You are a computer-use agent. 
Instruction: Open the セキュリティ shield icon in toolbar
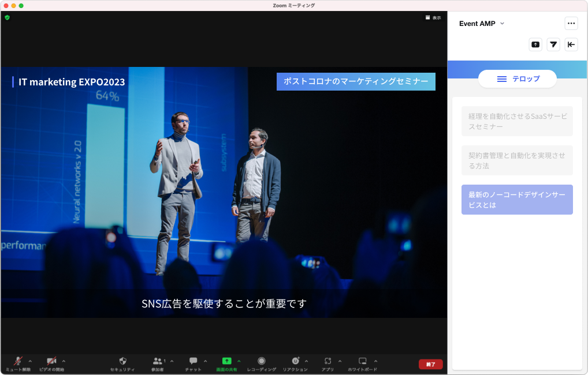coord(122,361)
